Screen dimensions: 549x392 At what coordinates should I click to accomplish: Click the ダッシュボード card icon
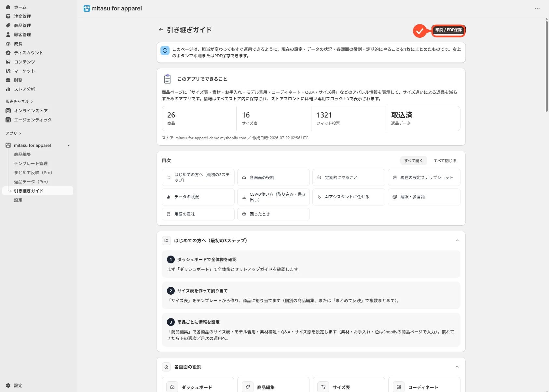172,387
